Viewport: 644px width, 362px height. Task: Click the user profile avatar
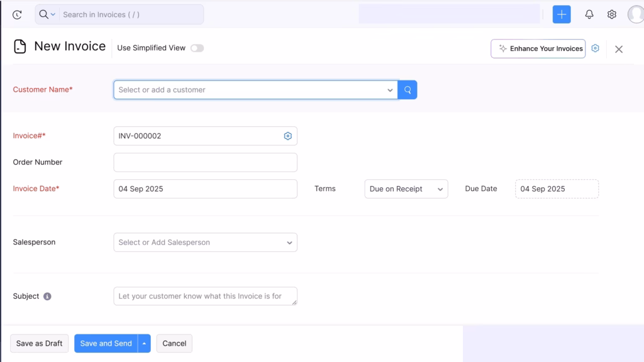coord(636,14)
